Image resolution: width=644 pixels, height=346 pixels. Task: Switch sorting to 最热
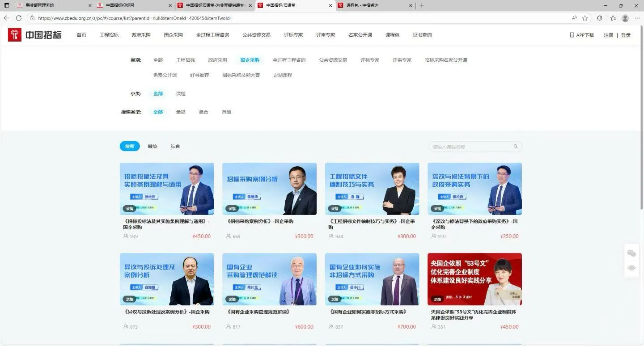pyautogui.click(x=153, y=146)
